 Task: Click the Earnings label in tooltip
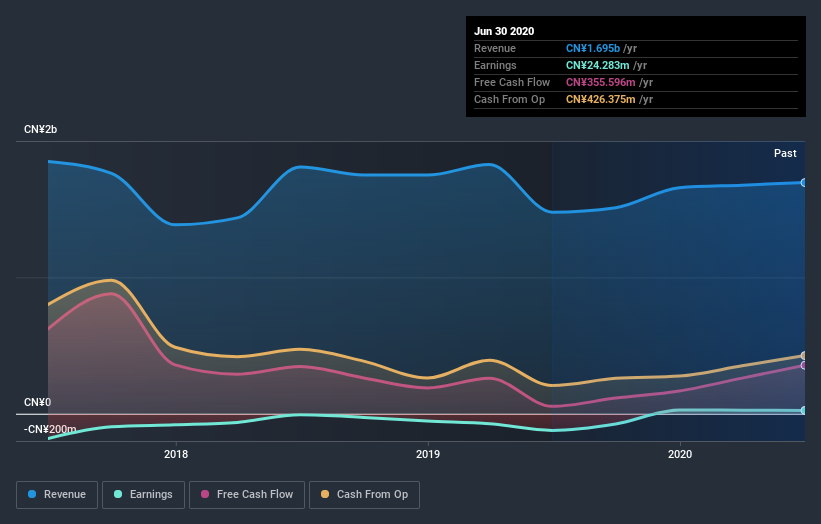pos(495,65)
